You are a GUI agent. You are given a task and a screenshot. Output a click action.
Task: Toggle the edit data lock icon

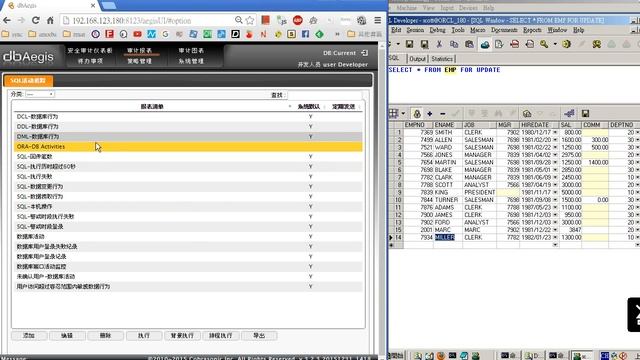coord(417,113)
